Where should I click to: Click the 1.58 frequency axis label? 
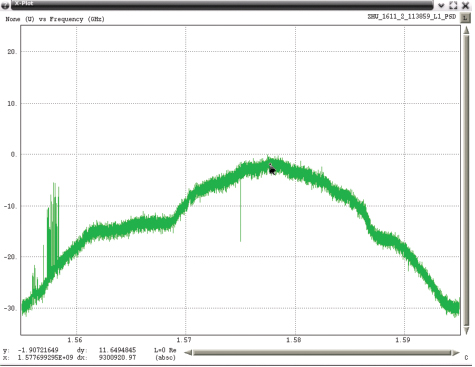point(293,340)
